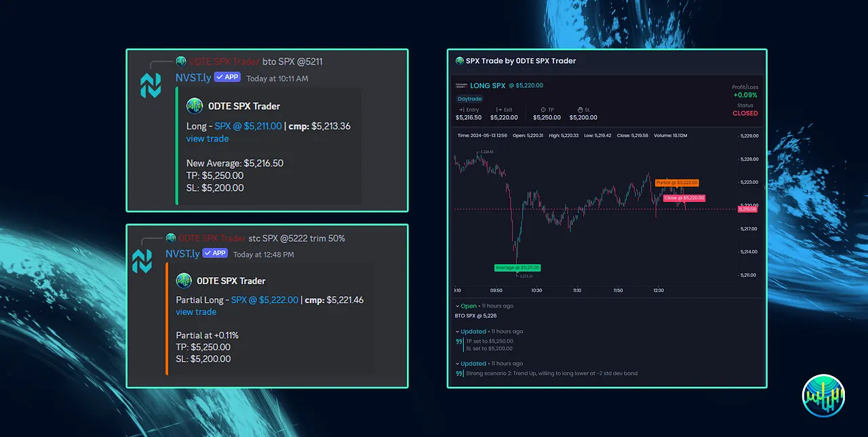Click the reply avatar beside 'stc SPX @5222 trim 50%'
The height and width of the screenshot is (437, 868).
pyautogui.click(x=170, y=238)
